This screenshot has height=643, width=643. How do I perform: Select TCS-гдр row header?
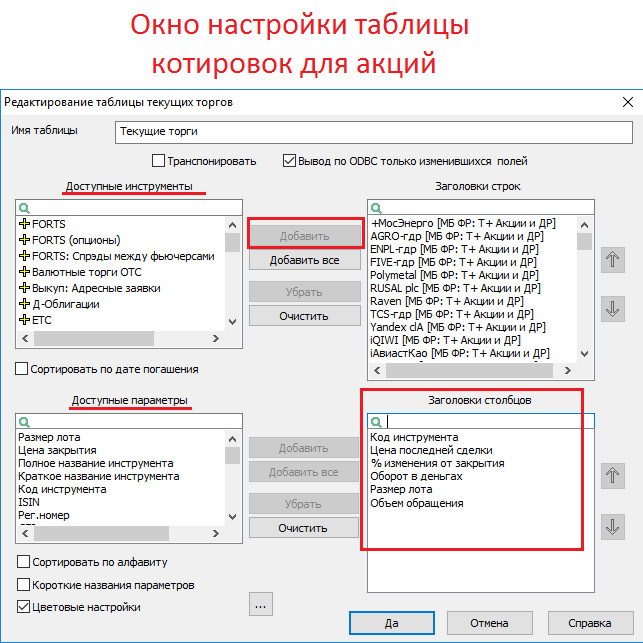(452, 314)
